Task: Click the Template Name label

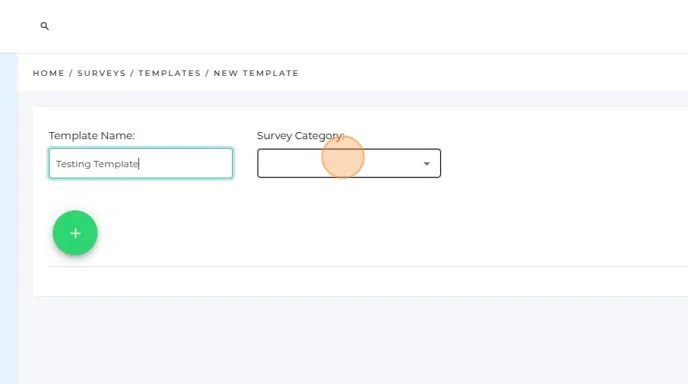Action: coord(92,136)
